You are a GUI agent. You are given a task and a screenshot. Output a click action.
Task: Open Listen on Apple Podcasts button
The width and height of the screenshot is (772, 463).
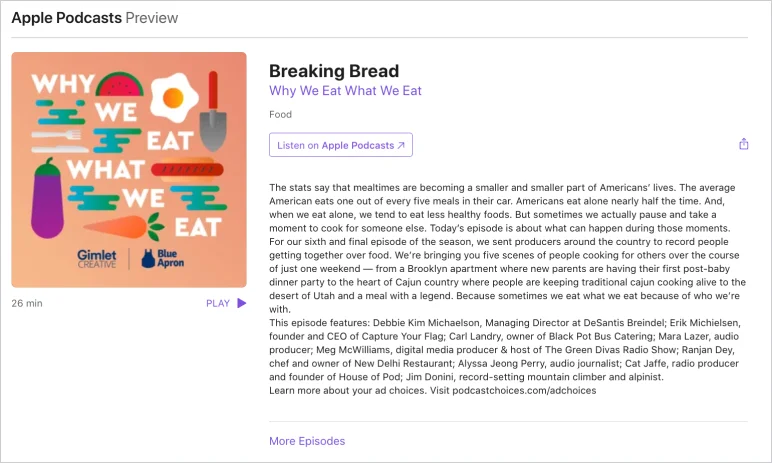(341, 145)
